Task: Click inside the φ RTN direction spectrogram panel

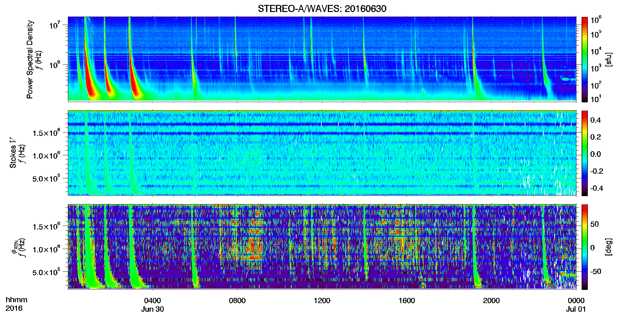Action: [322, 247]
